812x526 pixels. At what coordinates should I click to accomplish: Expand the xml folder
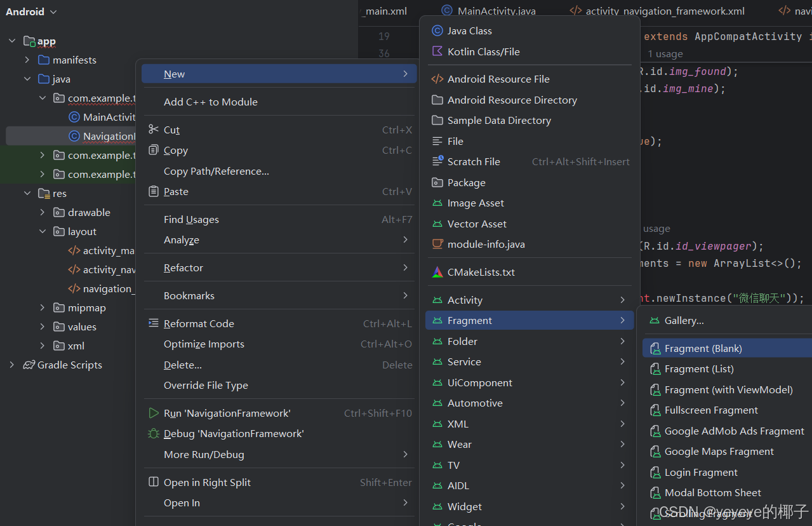click(43, 346)
